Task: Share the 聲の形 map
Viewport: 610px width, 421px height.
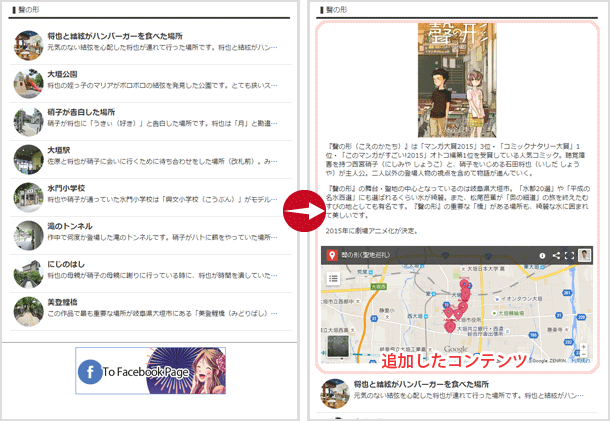Action: coord(556,255)
